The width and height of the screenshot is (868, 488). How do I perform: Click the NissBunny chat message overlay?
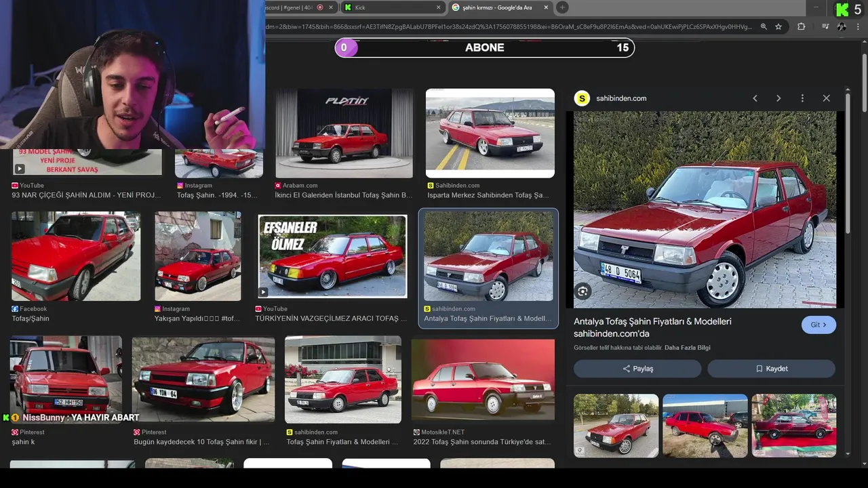click(x=71, y=418)
